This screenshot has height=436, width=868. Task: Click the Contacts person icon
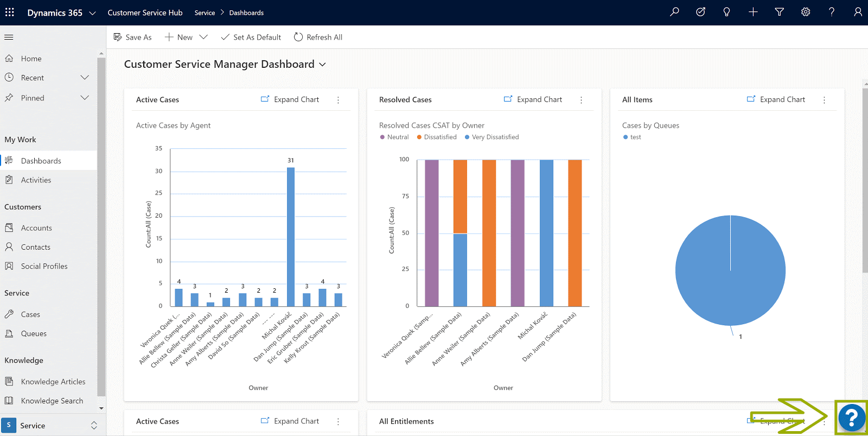(9, 247)
